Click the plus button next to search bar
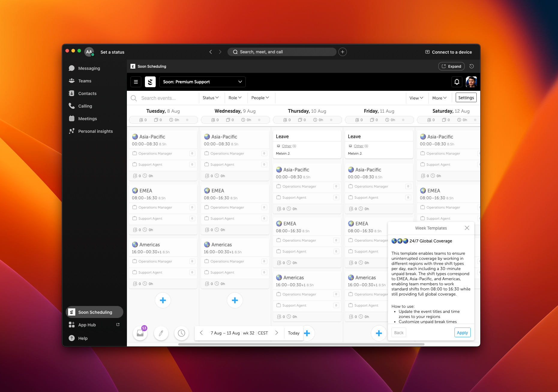 343,52
